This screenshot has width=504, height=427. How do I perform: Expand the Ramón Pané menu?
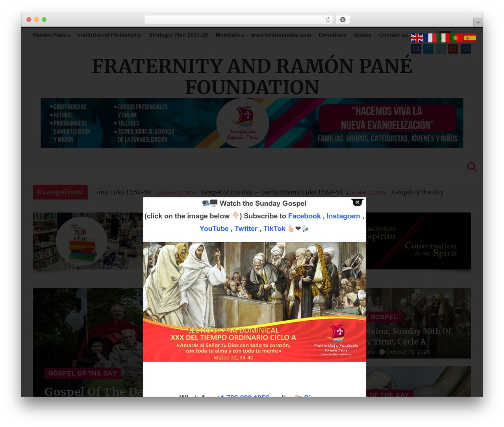tap(52, 35)
